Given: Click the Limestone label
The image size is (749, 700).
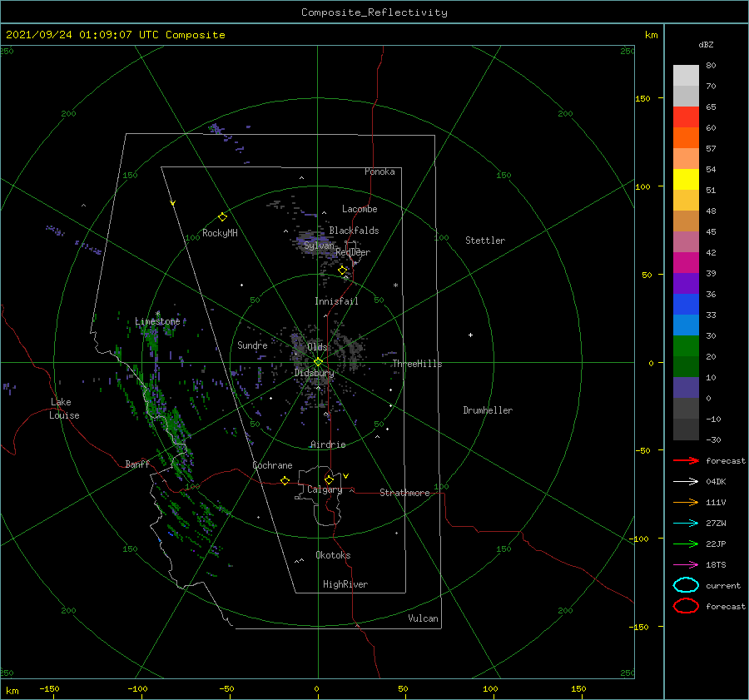Looking at the screenshot, I should (157, 321).
